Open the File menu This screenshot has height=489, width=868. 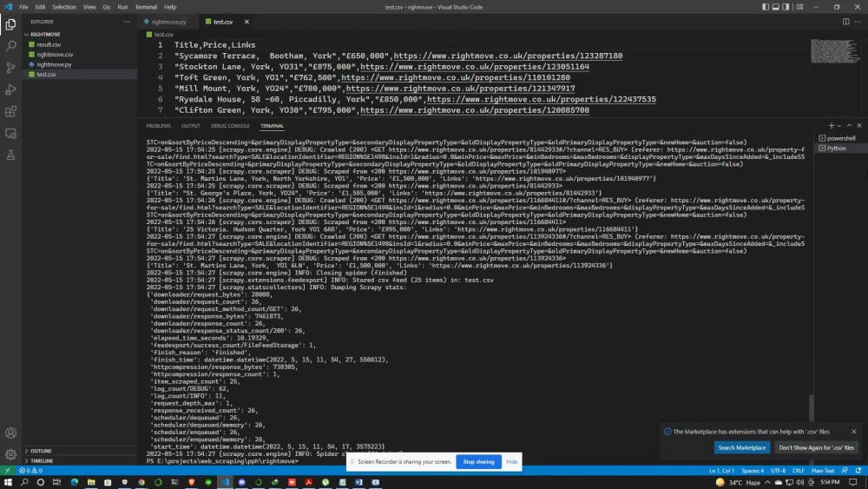pyautogui.click(x=23, y=7)
